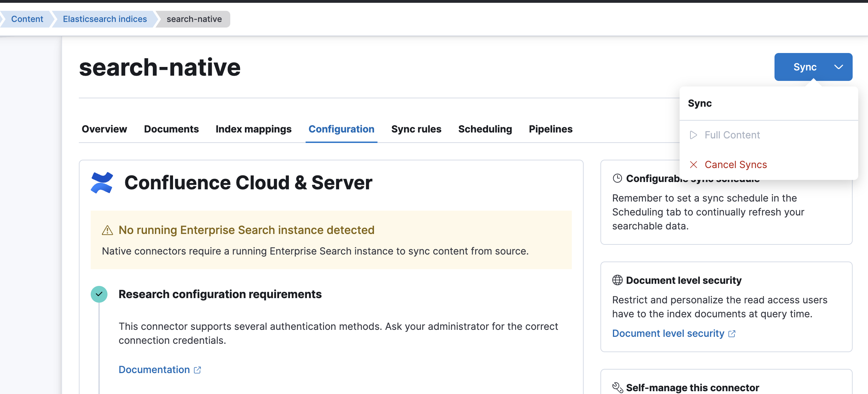The height and width of the screenshot is (394, 868).
Task: Go to the Sync rules tab
Action: point(416,129)
